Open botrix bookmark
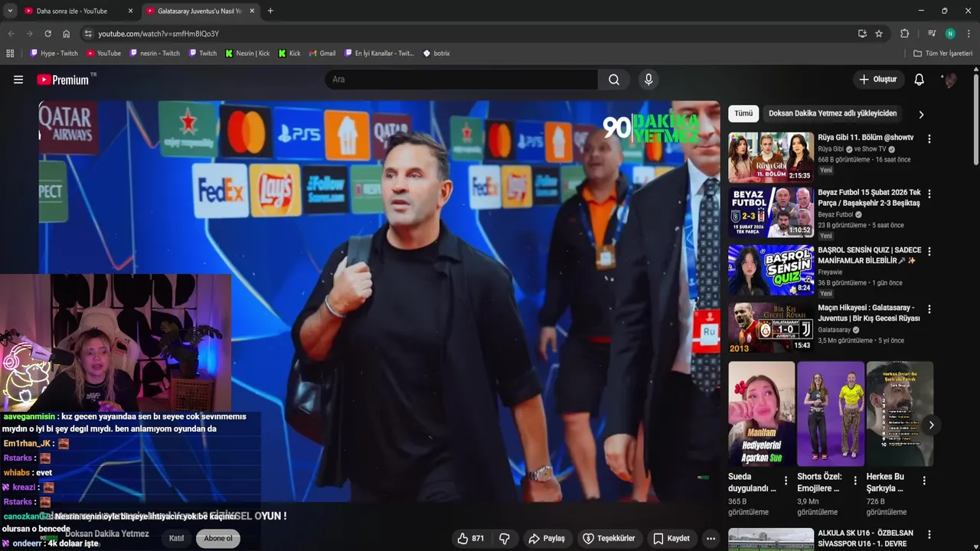980x551 pixels. pos(436,54)
